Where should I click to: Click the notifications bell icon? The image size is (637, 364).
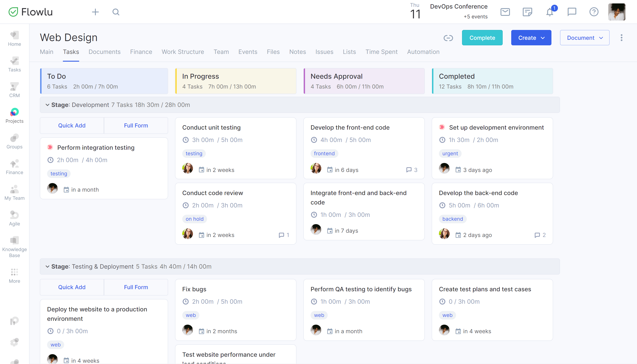tap(550, 12)
